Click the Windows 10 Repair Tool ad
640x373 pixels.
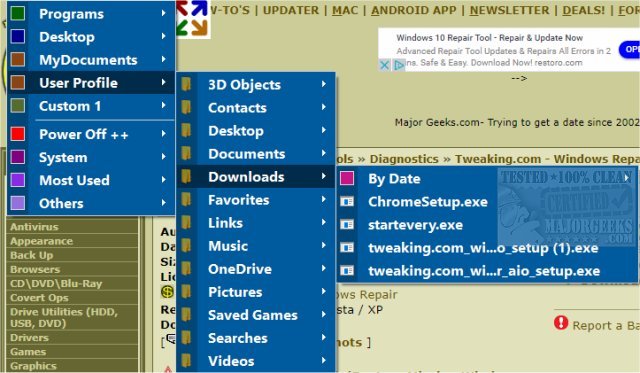click(x=509, y=49)
